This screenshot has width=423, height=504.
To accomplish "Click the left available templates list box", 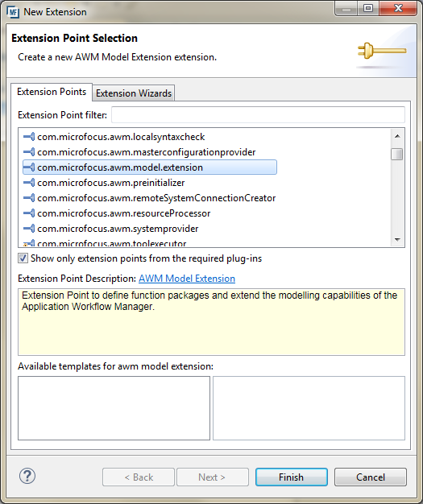I will pyautogui.click(x=114, y=408).
